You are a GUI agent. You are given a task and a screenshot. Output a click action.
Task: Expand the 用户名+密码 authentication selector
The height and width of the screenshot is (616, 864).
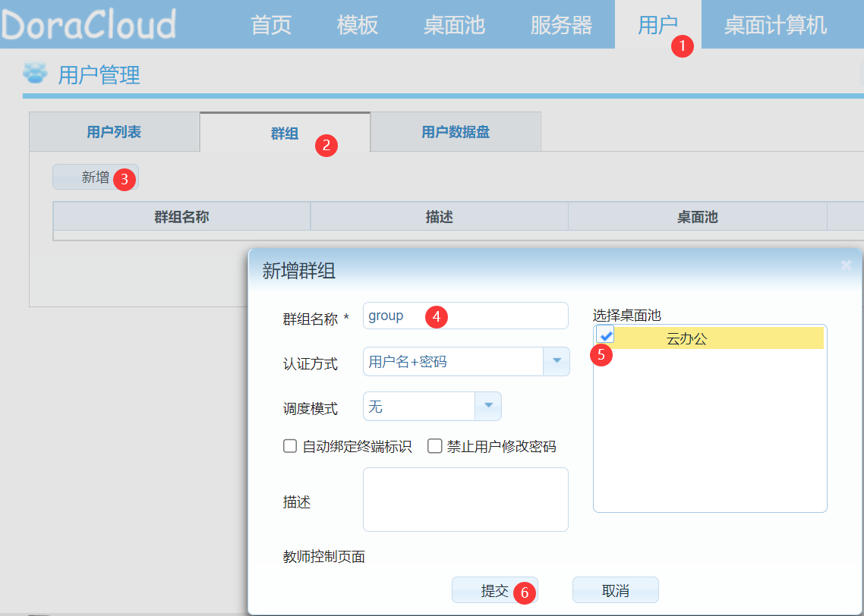pos(456,361)
